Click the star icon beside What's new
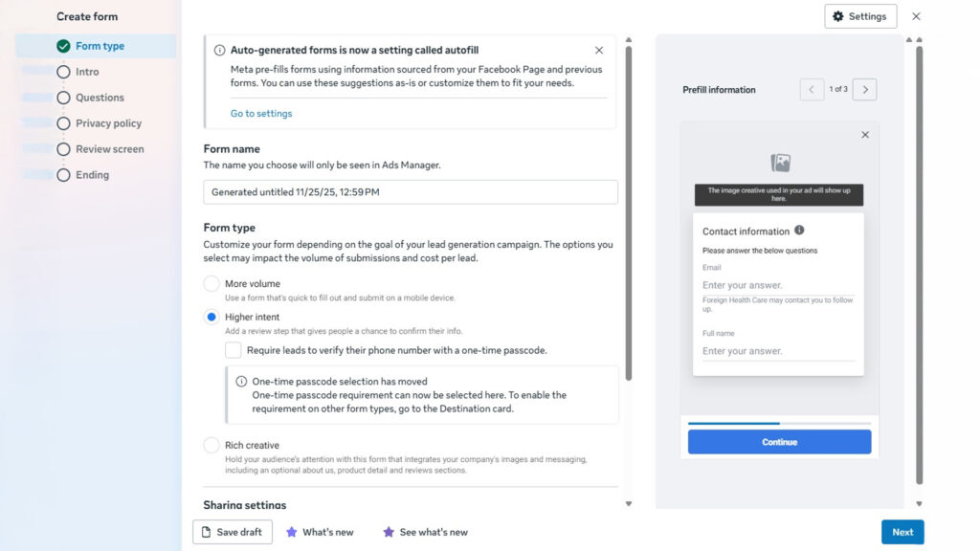Viewport: 980px width, 551px height. (294, 531)
